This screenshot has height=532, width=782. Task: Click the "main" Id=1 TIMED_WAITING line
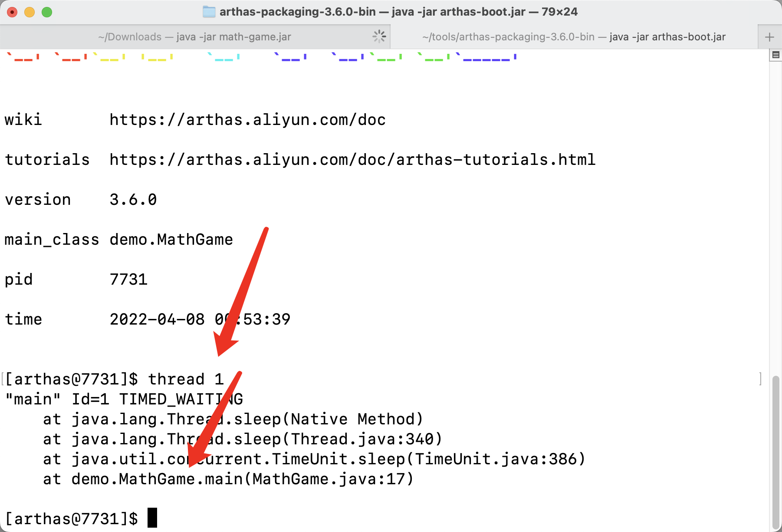(124, 399)
